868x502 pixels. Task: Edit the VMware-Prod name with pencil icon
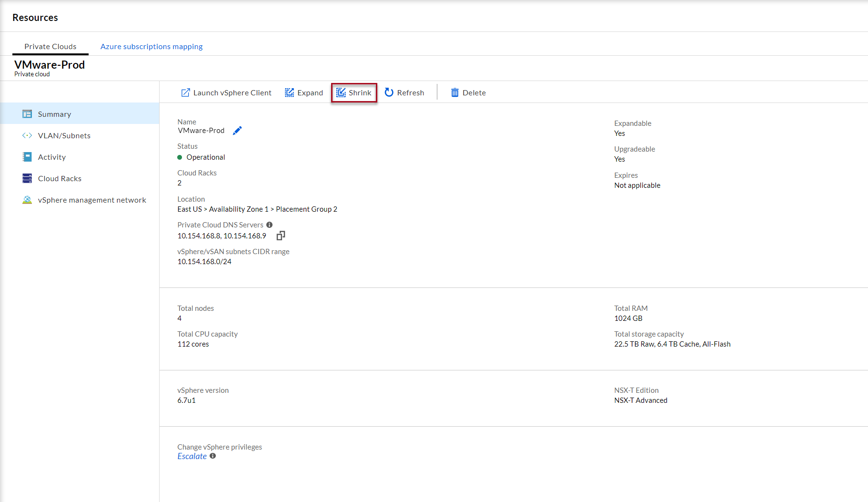[237, 131]
